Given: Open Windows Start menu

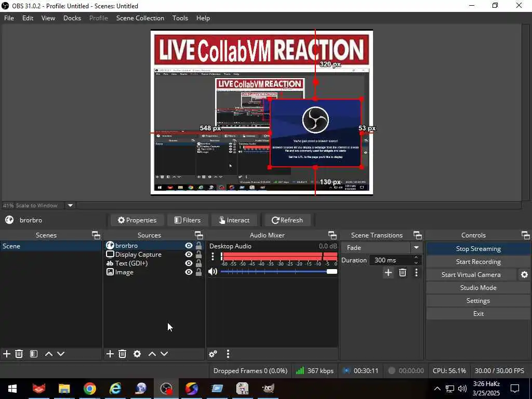Looking at the screenshot, I should (12, 389).
